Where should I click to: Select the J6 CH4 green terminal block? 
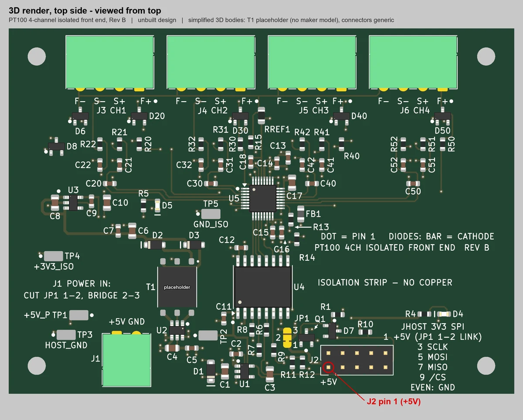click(413, 61)
